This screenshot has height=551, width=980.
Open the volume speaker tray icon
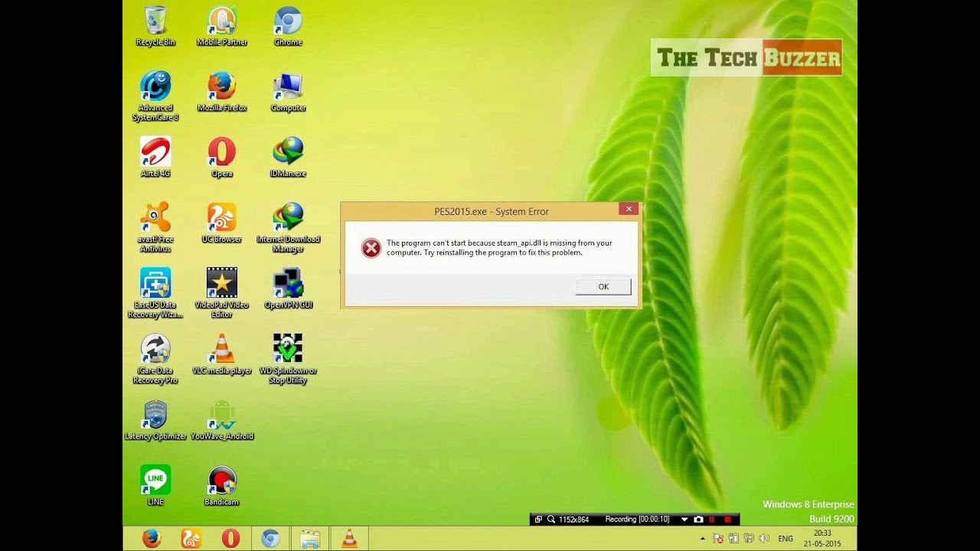pos(763,539)
